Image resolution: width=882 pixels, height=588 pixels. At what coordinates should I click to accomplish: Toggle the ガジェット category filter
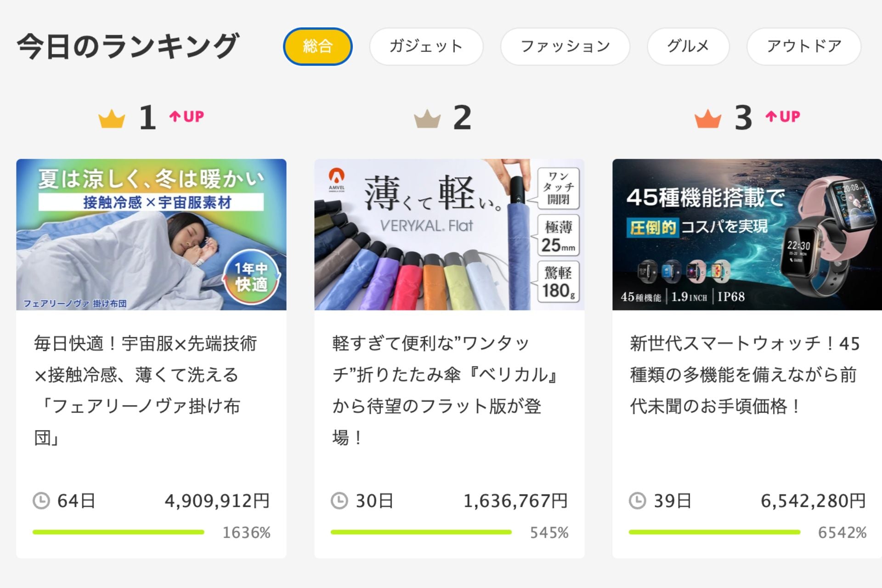click(x=426, y=46)
